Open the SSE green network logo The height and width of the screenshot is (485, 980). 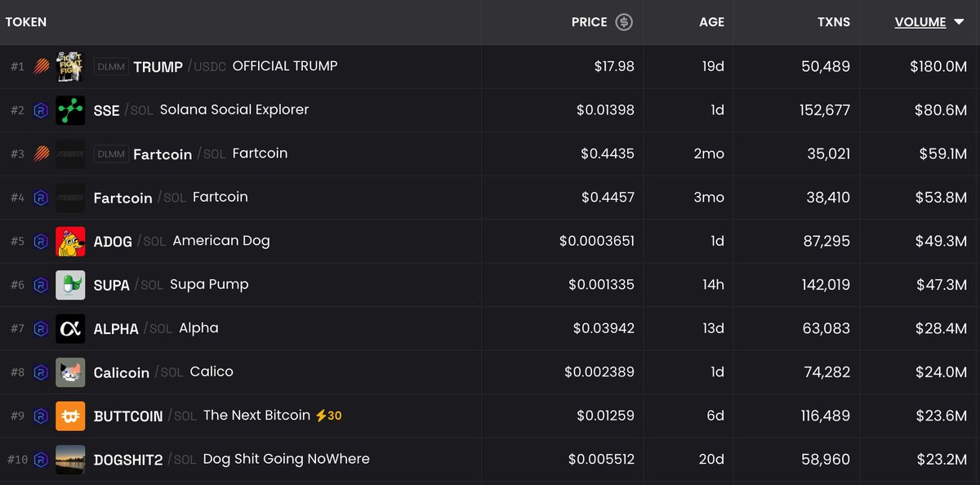[x=70, y=110]
